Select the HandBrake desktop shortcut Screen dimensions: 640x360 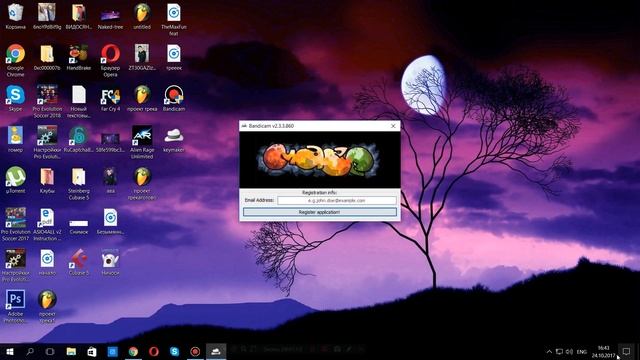79,58
